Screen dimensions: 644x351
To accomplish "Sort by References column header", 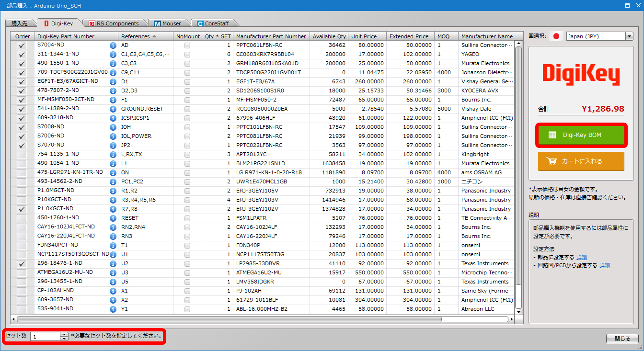I will tap(145, 36).
